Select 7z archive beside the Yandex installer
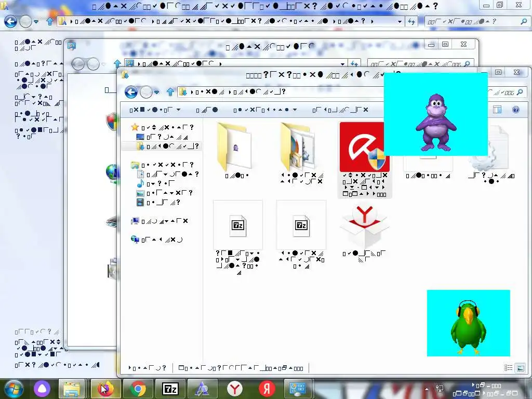This screenshot has width=532, height=399. [301, 235]
